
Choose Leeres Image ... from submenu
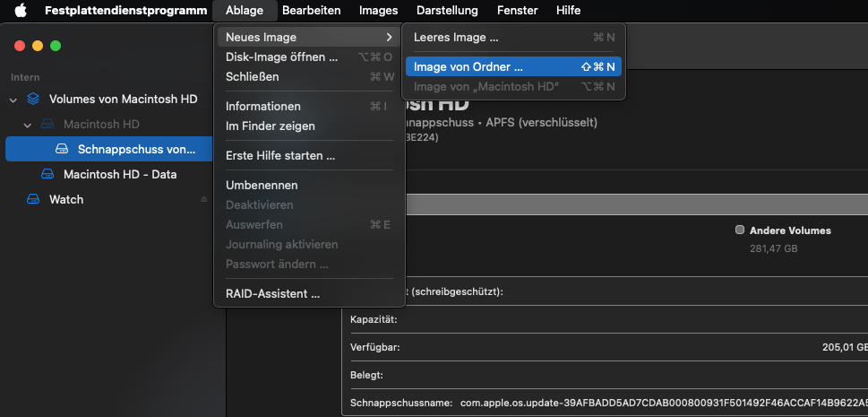(513, 38)
